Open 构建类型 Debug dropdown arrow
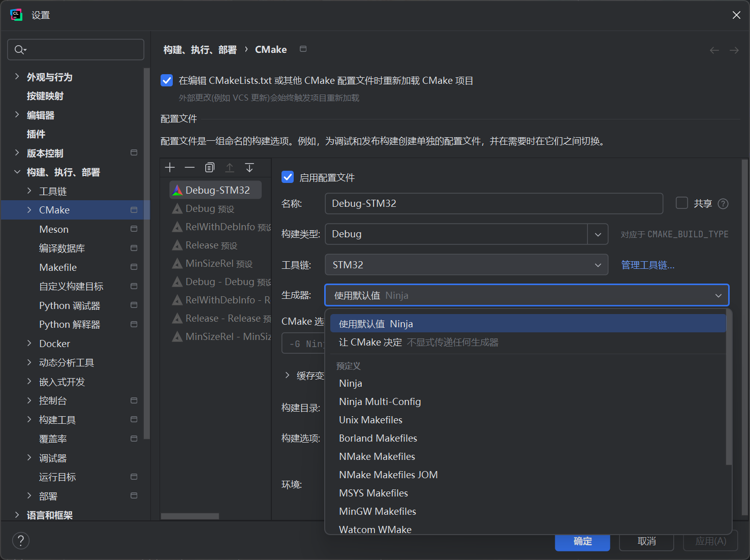Image resolution: width=750 pixels, height=560 pixels. tap(598, 234)
